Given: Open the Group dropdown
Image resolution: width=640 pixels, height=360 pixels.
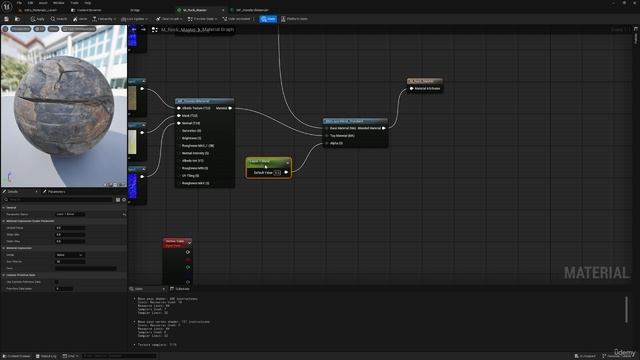Looking at the screenshot, I should click(x=70, y=255).
